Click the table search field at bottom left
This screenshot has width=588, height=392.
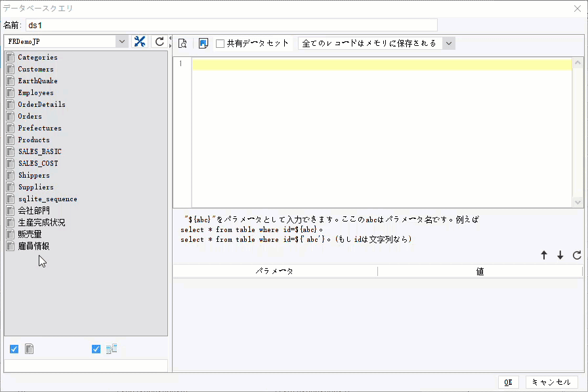(x=86, y=366)
